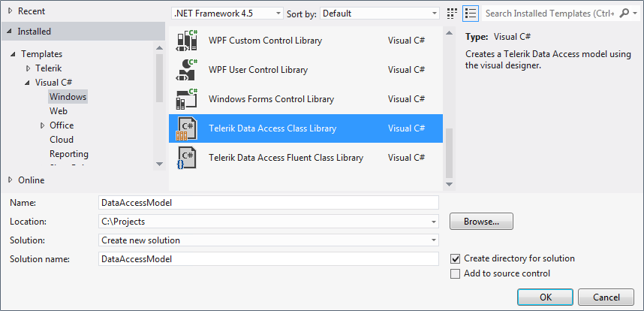Click the Search Installed Templates box
Screen dimensions: 644x311
(550, 14)
